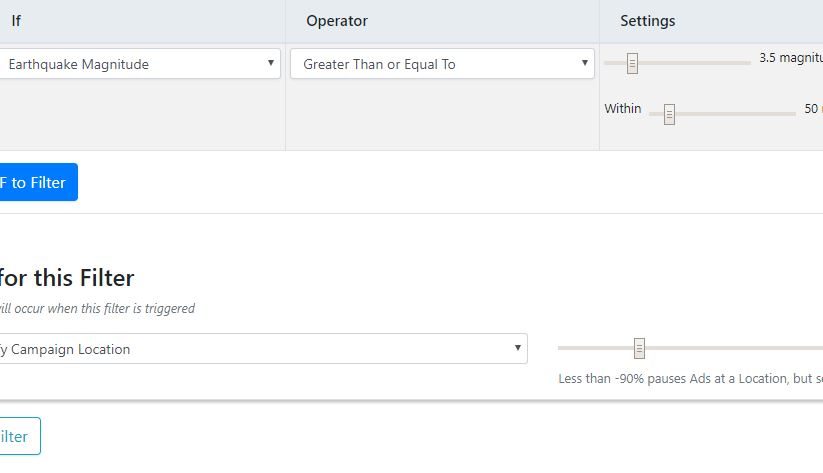Click the 'Settings' column header
The height and width of the screenshot is (473, 823).
[x=647, y=21]
